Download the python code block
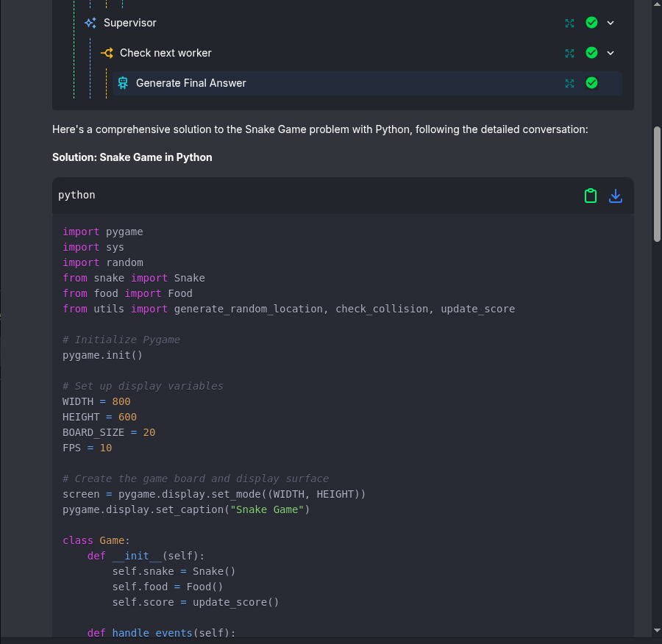This screenshot has height=644, width=662. pyautogui.click(x=615, y=196)
